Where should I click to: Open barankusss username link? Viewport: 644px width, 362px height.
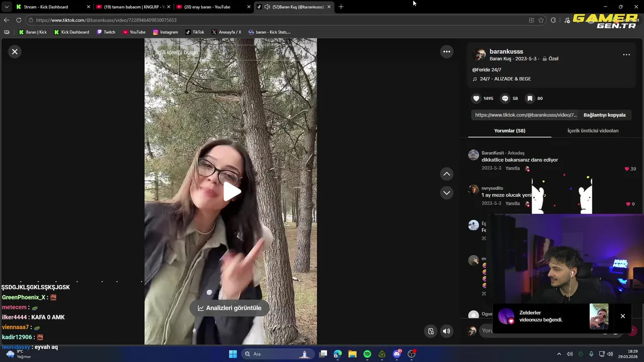coord(506,51)
